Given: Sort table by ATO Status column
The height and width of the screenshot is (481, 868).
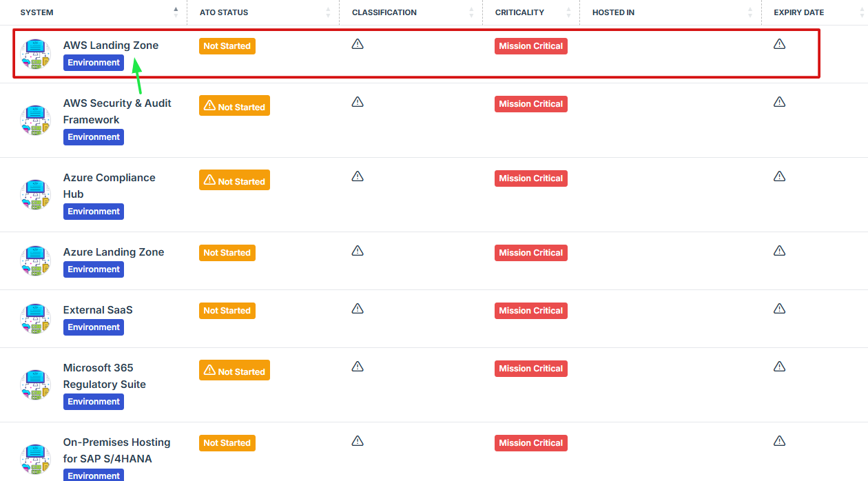Looking at the screenshot, I should [x=224, y=12].
